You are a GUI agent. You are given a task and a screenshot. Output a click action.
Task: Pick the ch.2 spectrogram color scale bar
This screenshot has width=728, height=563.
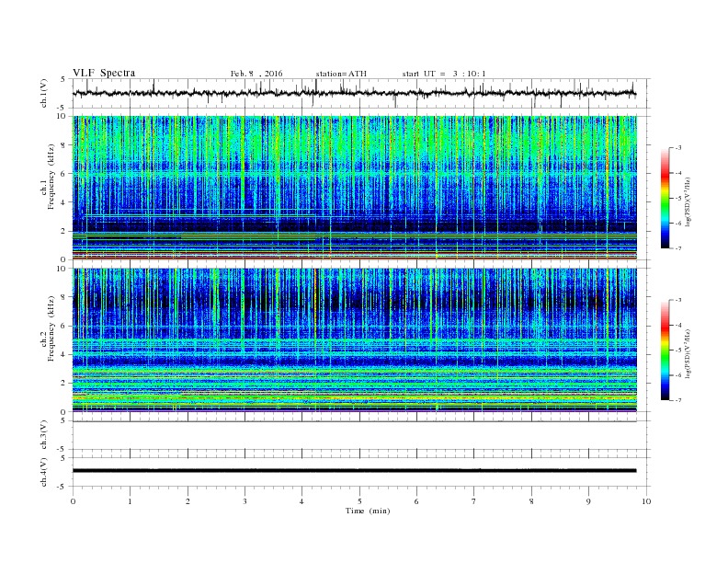pos(665,350)
